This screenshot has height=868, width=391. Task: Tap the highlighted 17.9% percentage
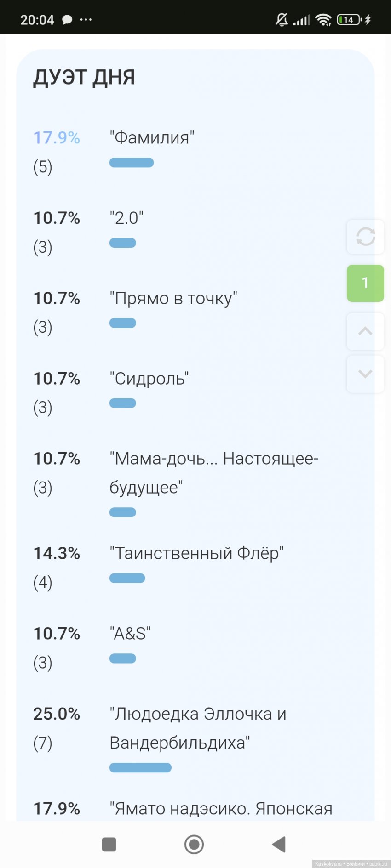click(x=57, y=138)
